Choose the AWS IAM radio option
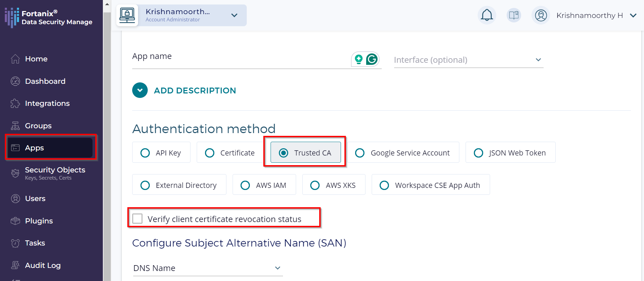Image resolution: width=644 pixels, height=281 pixels. [x=245, y=185]
